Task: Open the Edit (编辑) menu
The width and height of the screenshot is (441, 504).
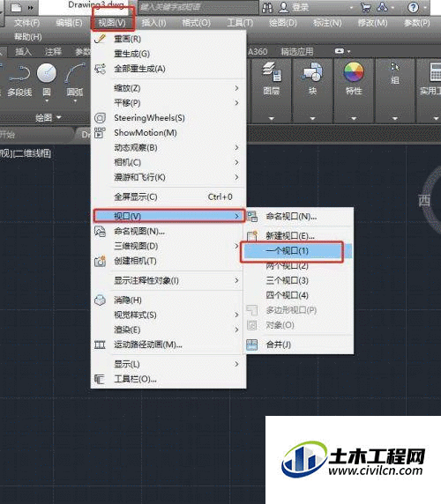Action: coord(69,23)
